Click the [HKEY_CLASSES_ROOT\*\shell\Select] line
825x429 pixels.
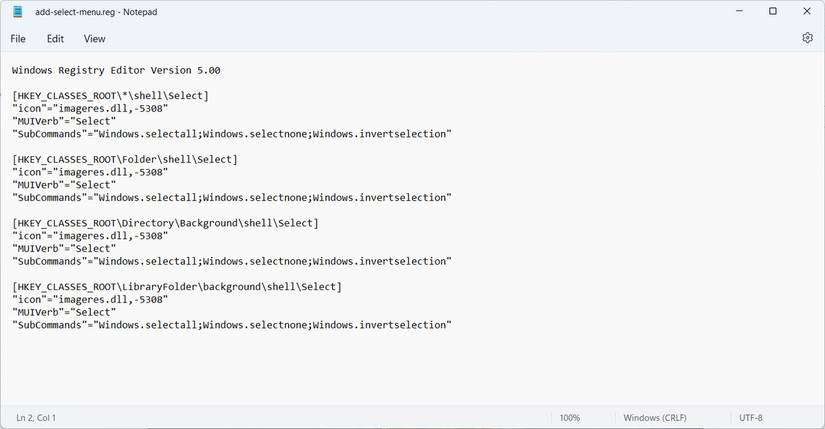110,96
